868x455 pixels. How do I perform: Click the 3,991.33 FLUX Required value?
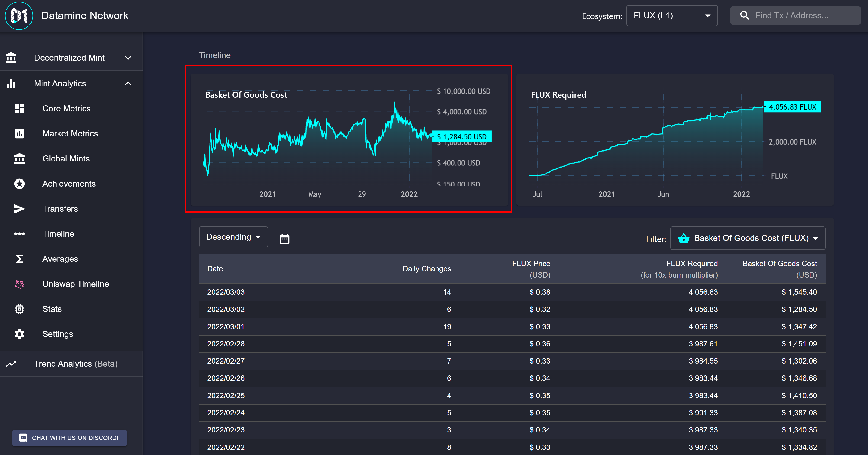pos(703,413)
